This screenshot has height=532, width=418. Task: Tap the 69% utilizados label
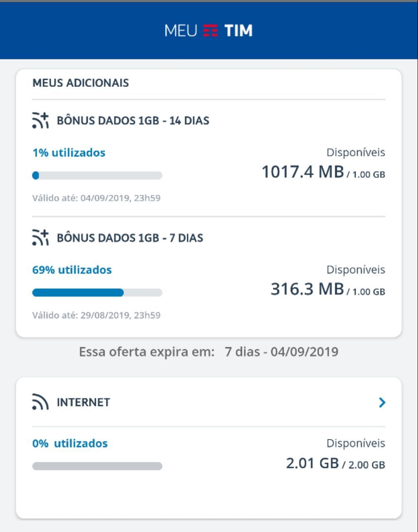[x=72, y=270]
